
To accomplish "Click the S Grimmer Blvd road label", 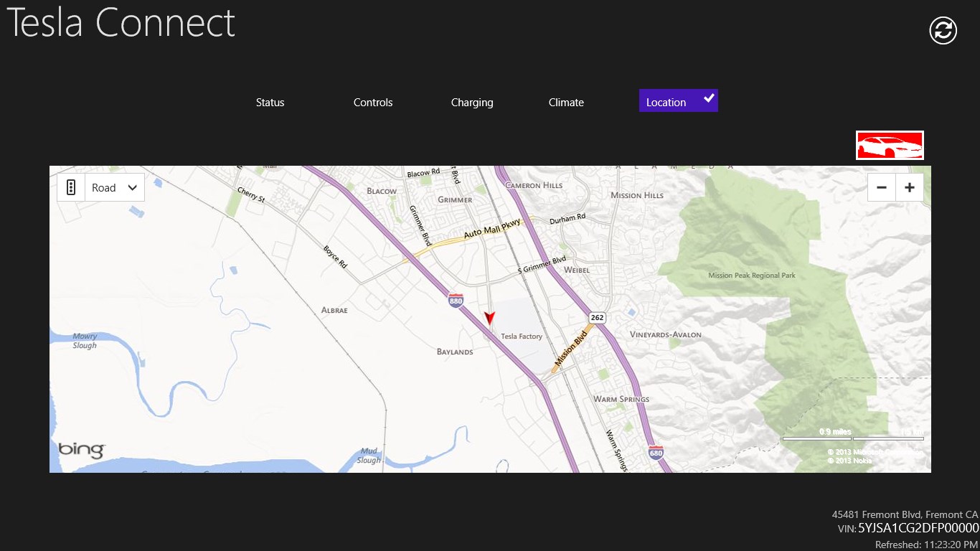I will click(542, 265).
